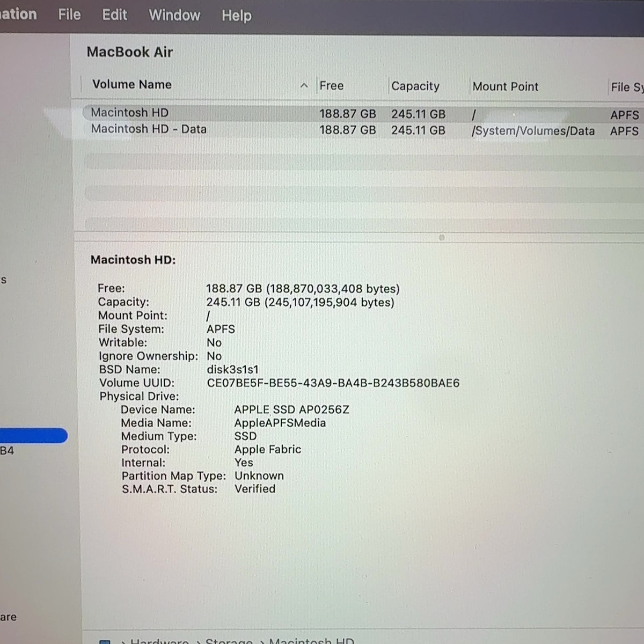Click the Media Name value AppleAPFSMedia
Viewport: 644px width, 644px height.
(x=280, y=423)
